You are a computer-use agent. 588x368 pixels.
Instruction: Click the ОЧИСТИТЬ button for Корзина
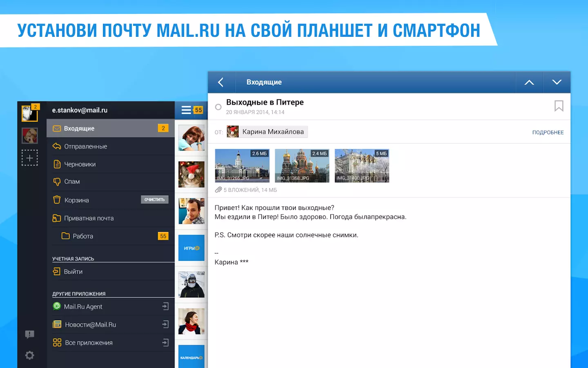pos(155,200)
